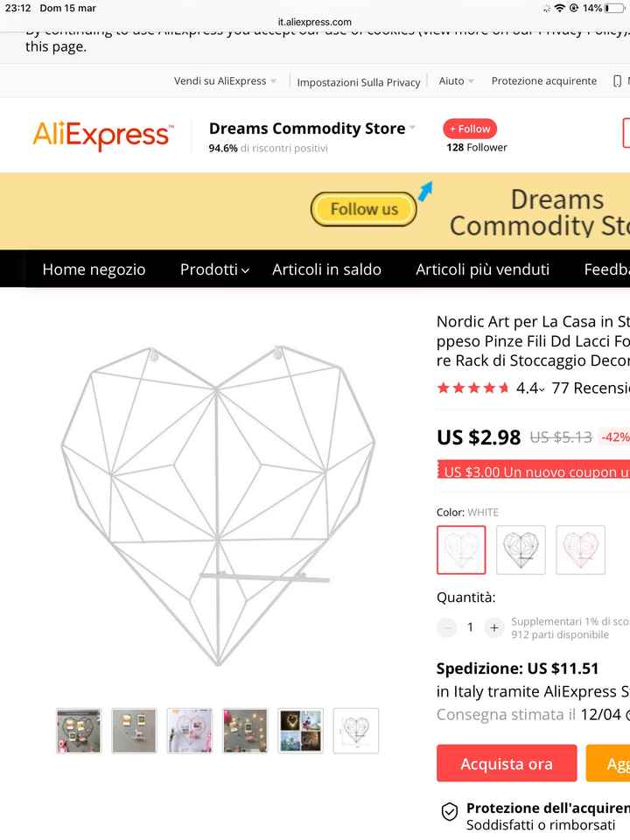The image size is (630, 840).
Task: Select the WHITE color option
Action: [x=461, y=549]
